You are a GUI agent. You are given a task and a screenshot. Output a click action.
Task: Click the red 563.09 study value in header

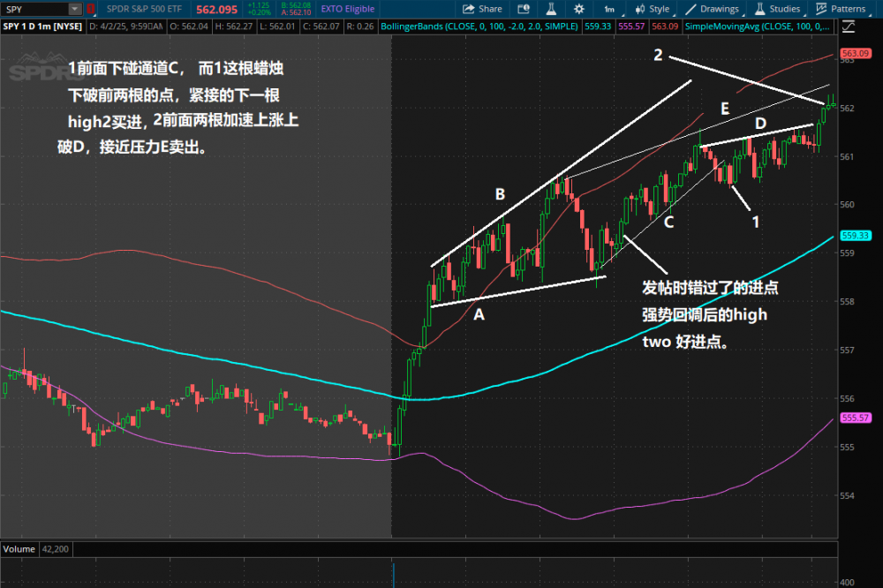tap(665, 26)
